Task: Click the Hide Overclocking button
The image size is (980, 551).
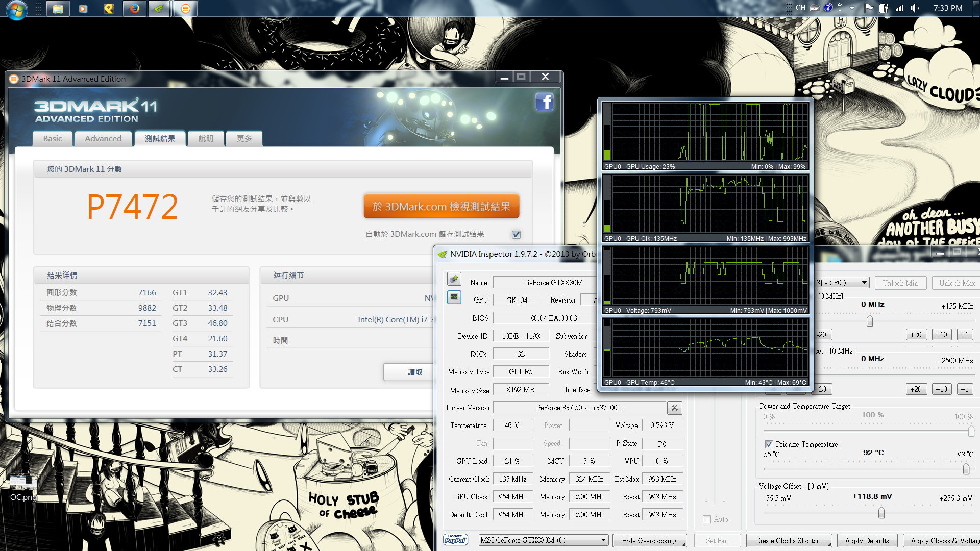Action: tap(649, 541)
